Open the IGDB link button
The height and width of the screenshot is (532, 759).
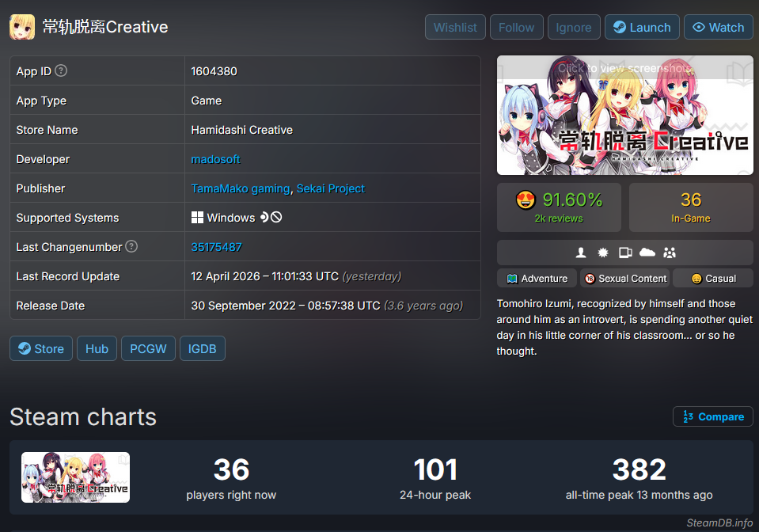pyautogui.click(x=203, y=348)
